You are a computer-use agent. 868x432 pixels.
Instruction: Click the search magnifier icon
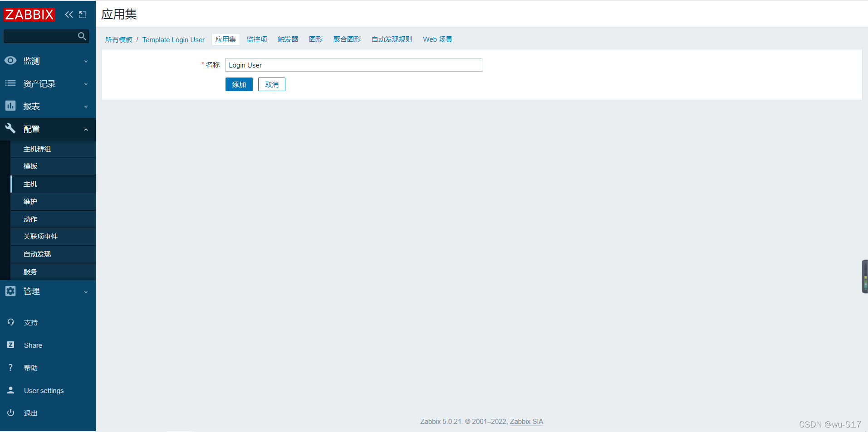tap(82, 36)
